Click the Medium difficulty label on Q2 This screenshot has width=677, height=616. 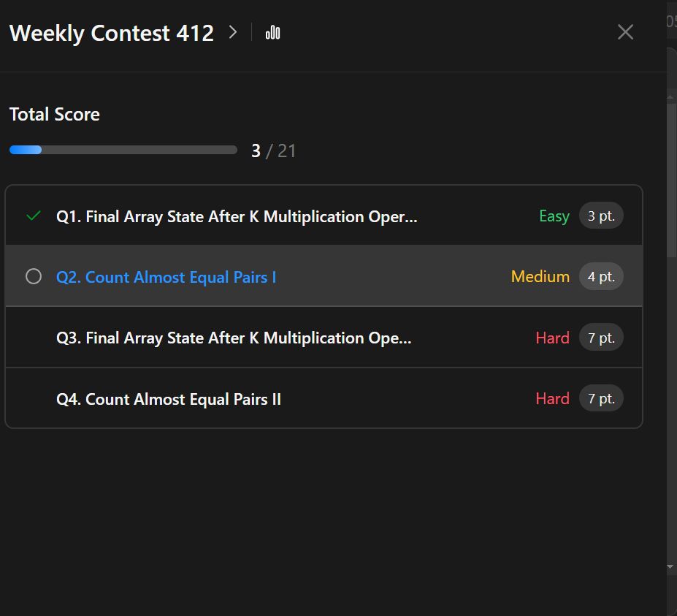tap(540, 276)
